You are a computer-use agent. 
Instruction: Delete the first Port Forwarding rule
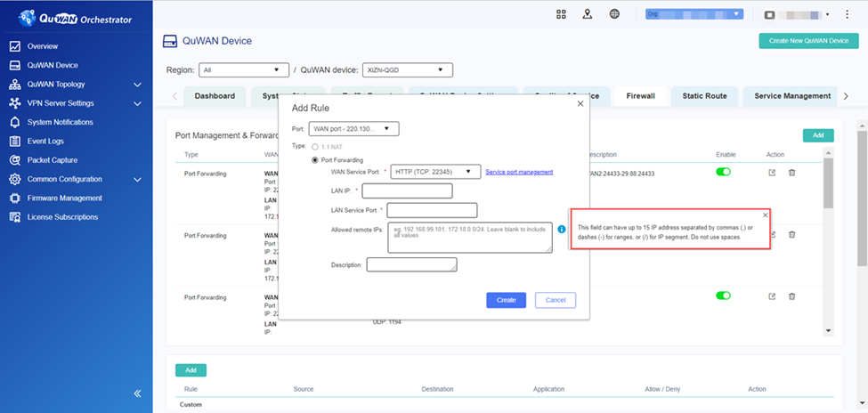point(791,173)
